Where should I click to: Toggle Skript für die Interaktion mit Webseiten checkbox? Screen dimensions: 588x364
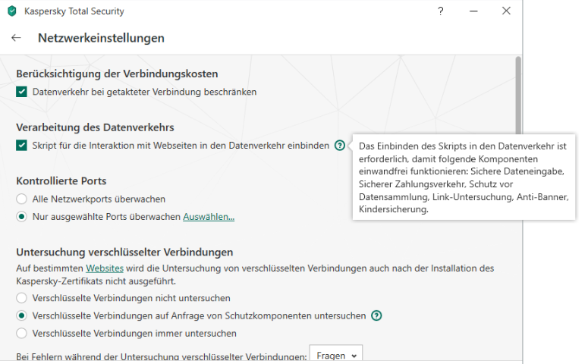coord(22,145)
